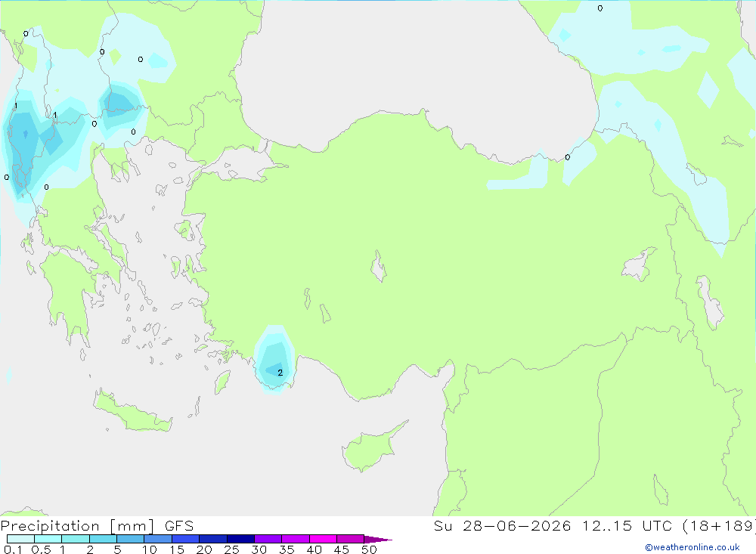
Task: Click the '35' legend scale label
Action: tap(287, 549)
